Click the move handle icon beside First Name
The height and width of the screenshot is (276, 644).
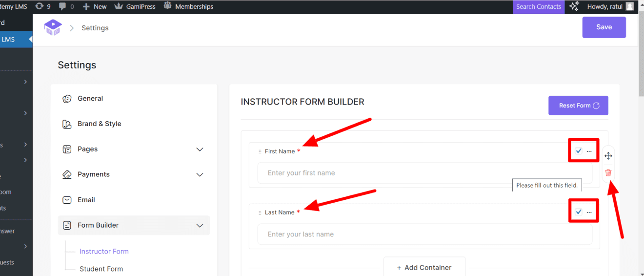pyautogui.click(x=608, y=156)
